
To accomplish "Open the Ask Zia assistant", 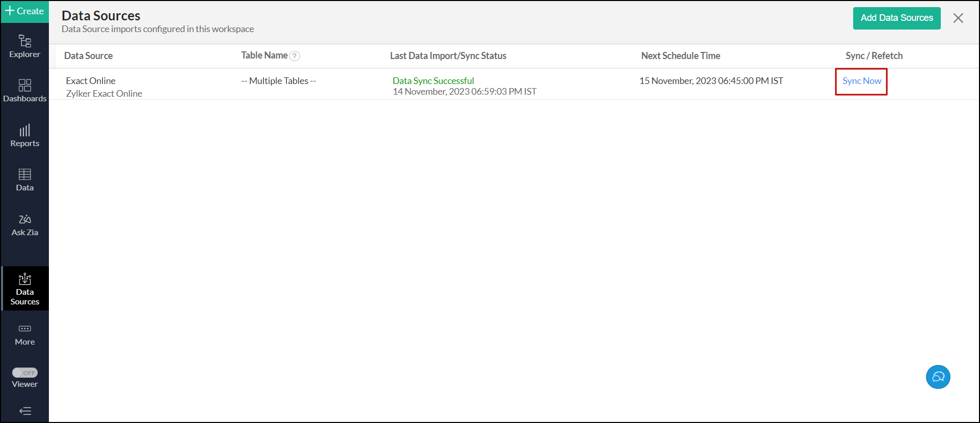I will [24, 224].
